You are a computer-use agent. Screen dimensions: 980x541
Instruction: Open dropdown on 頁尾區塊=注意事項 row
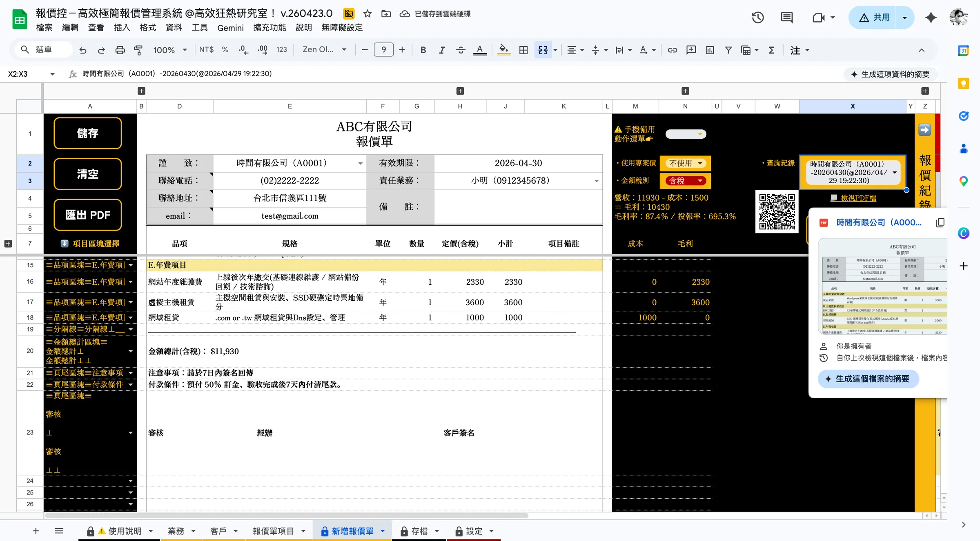pos(131,373)
